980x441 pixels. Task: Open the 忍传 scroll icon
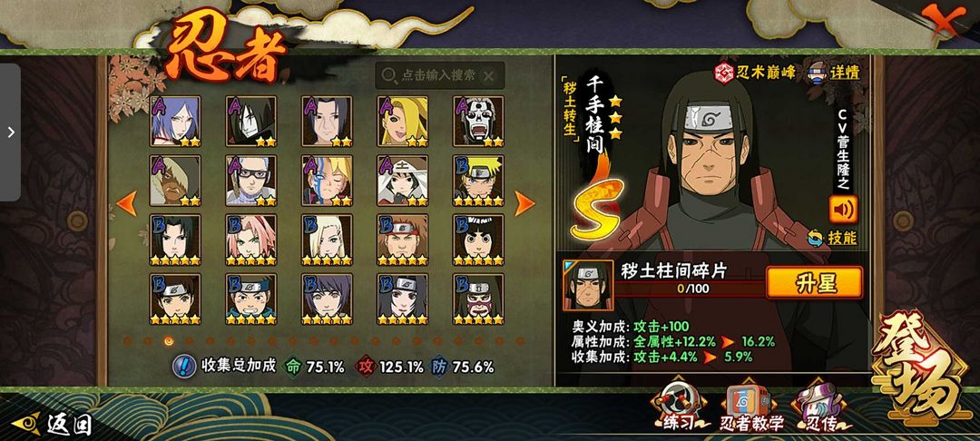pyautogui.click(x=820, y=408)
